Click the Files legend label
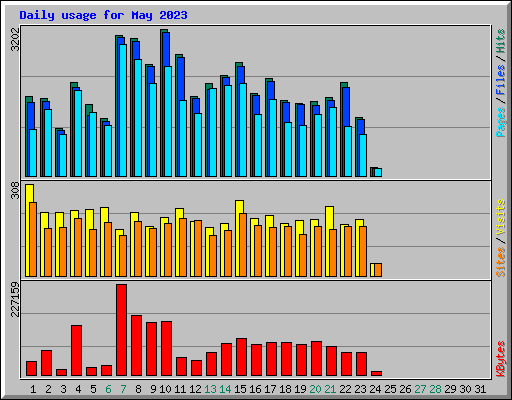 pyautogui.click(x=501, y=80)
